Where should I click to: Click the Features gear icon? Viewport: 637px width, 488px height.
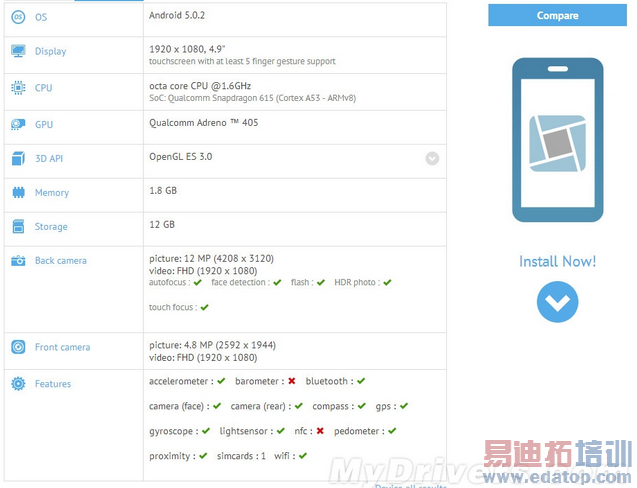18,384
